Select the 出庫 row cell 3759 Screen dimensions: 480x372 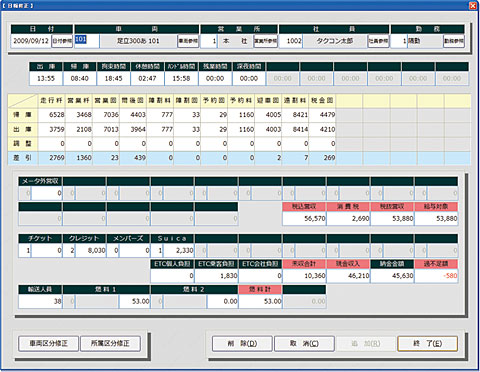(52, 129)
